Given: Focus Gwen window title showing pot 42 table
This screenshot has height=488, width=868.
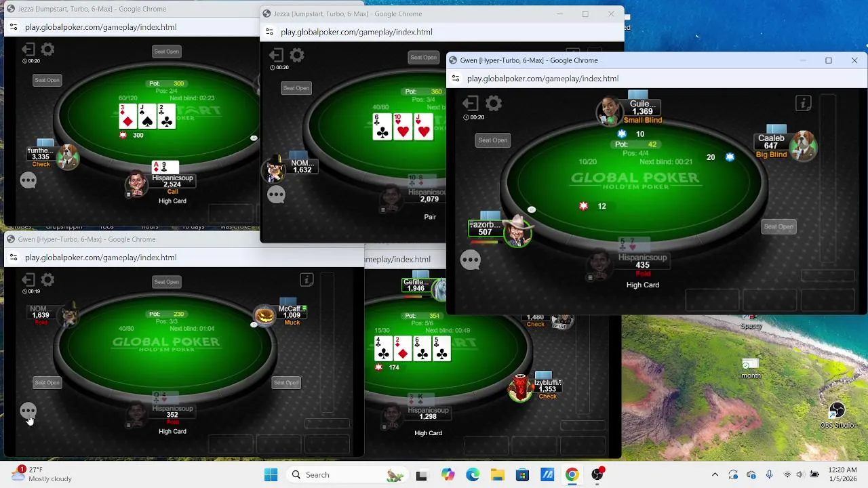Looking at the screenshot, I should tap(529, 60).
